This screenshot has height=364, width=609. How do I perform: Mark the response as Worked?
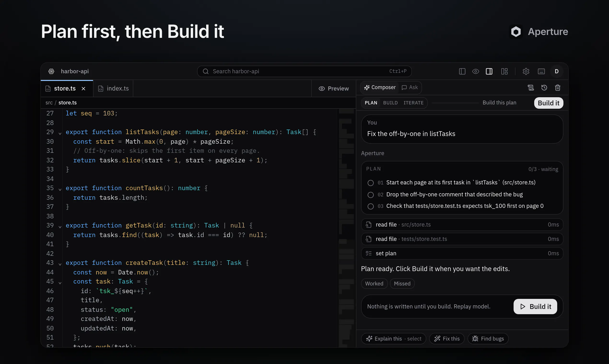[x=374, y=284]
